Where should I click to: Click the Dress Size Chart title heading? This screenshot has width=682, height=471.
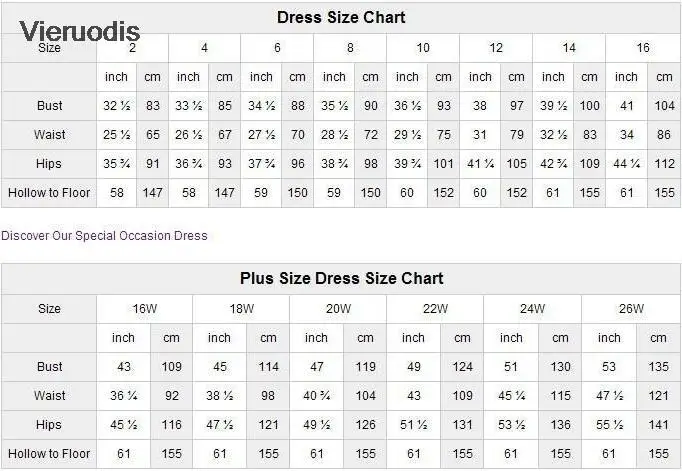click(x=341, y=18)
